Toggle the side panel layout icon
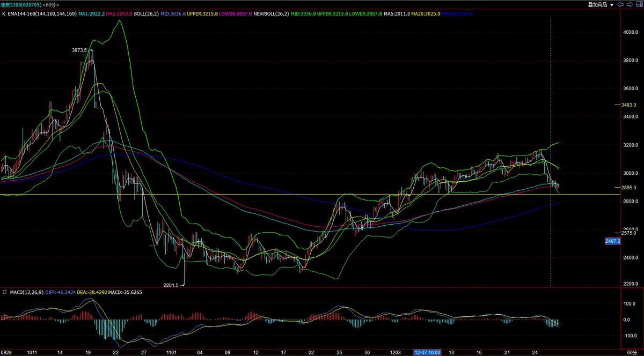 (x=639, y=4)
